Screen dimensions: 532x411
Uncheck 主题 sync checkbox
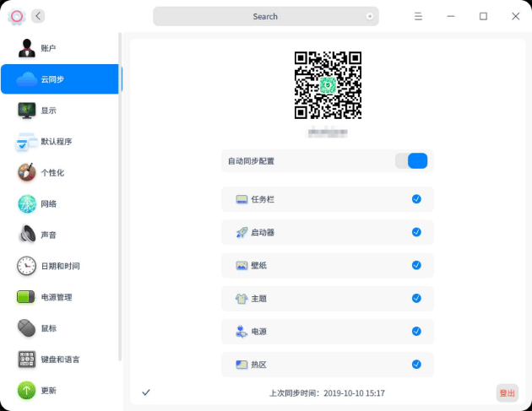coord(416,298)
